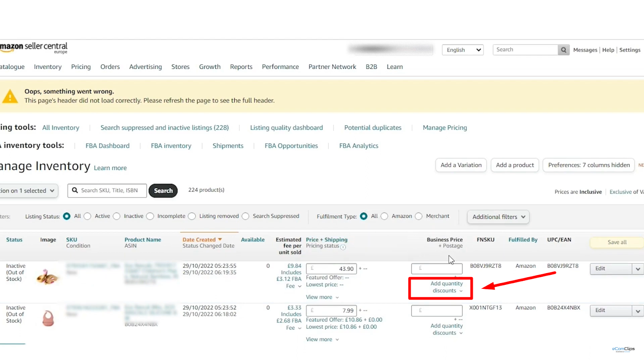Open the second product's bib thumbnail image
This screenshot has width=644, height=362.
[x=48, y=318]
